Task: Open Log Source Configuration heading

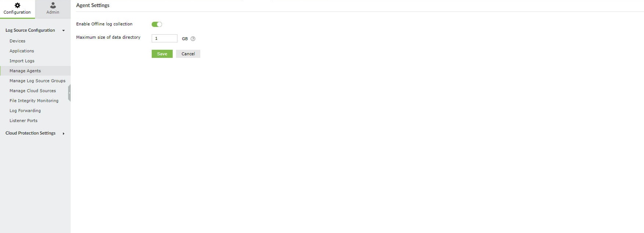Action: pyautogui.click(x=30, y=30)
